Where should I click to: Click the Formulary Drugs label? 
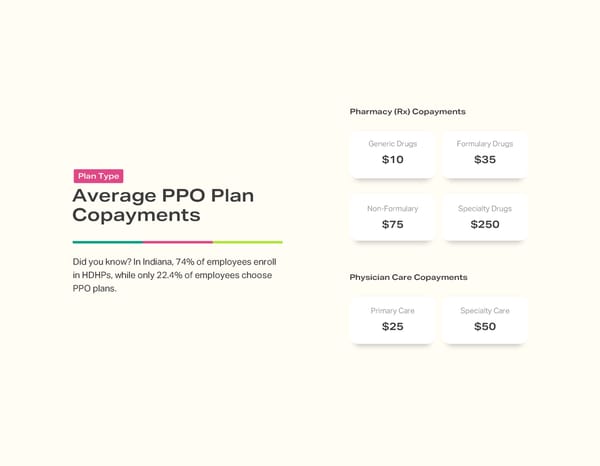[485, 144]
